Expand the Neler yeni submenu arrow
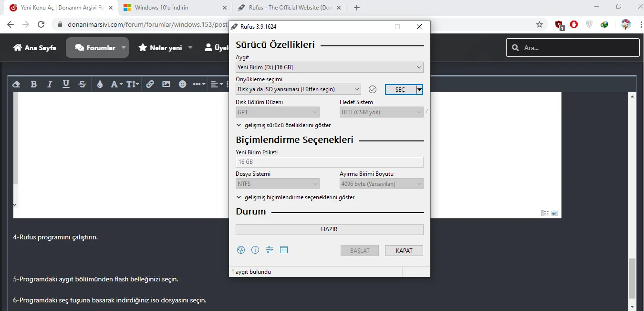The height and width of the screenshot is (311, 644). tap(190, 48)
